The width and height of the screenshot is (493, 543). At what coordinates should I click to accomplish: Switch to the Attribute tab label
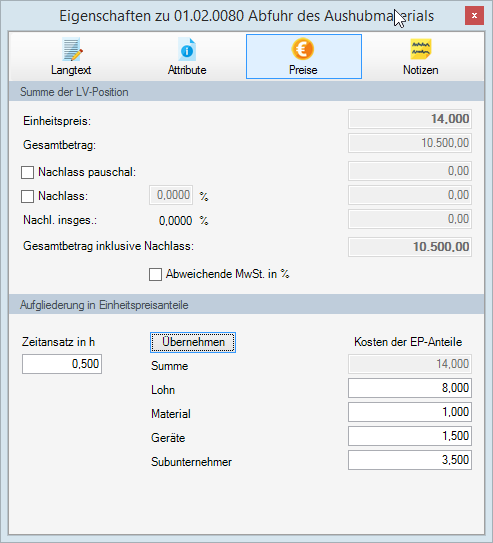187,70
